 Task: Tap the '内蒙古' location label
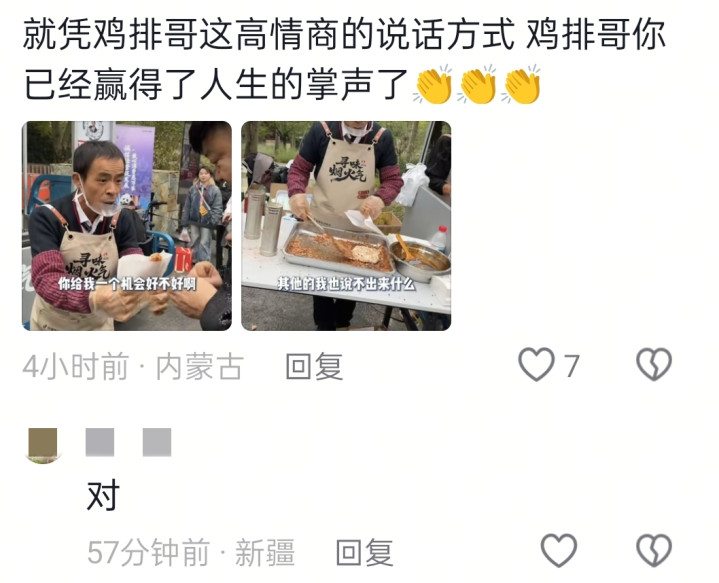[x=199, y=366]
